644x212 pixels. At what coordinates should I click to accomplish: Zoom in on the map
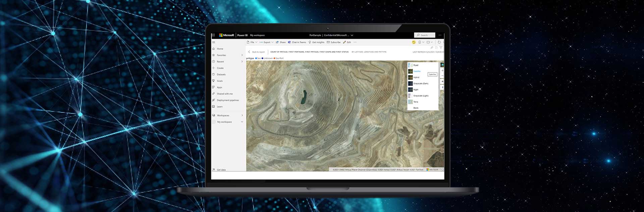click(x=442, y=71)
